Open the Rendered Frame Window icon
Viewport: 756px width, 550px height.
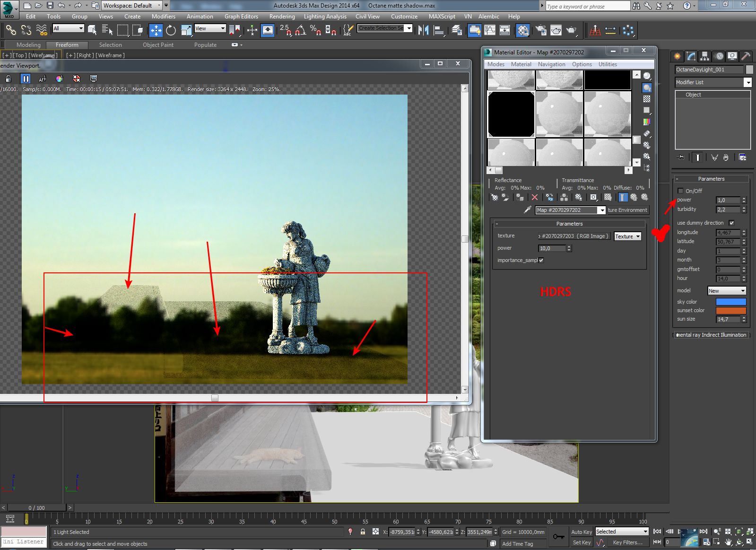pyautogui.click(x=556, y=30)
